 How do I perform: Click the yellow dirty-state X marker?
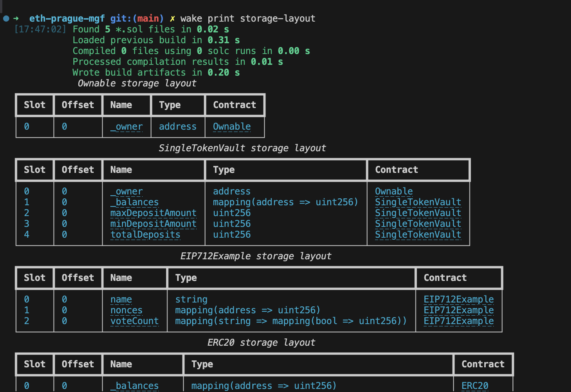pos(172,19)
